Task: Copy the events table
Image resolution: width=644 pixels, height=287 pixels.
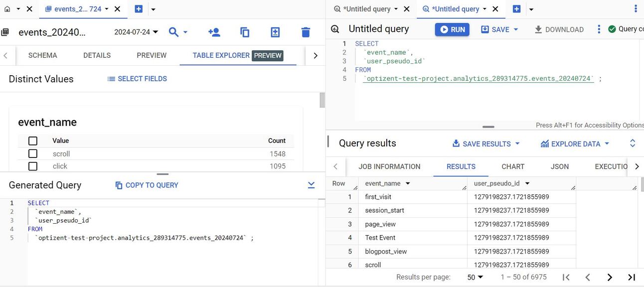Action: pos(244,31)
